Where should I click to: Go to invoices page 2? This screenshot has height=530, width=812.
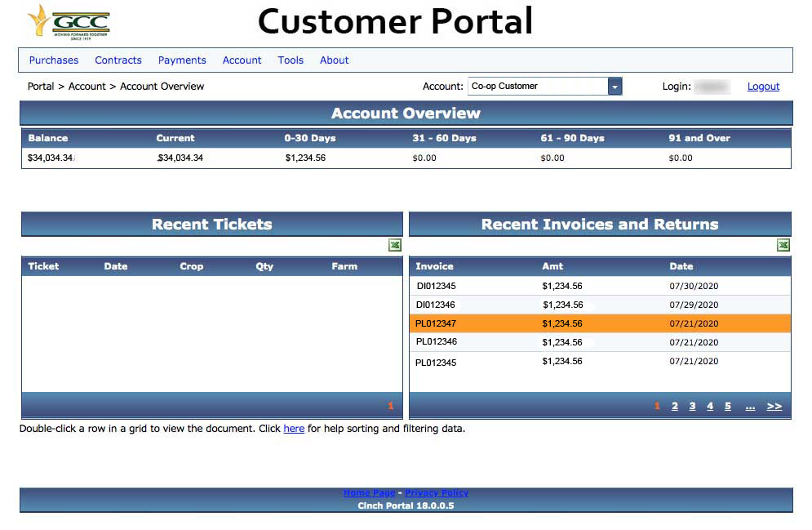(x=675, y=407)
